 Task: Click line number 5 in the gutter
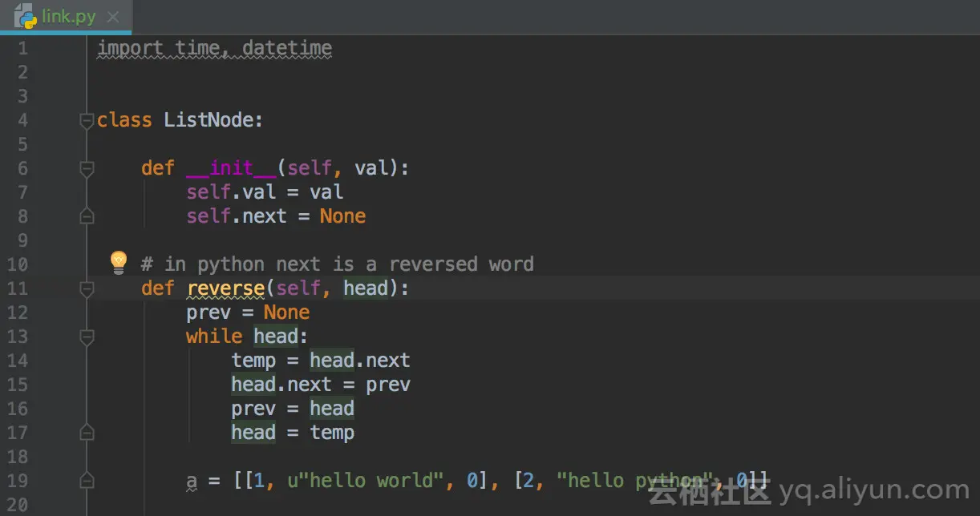(x=22, y=144)
